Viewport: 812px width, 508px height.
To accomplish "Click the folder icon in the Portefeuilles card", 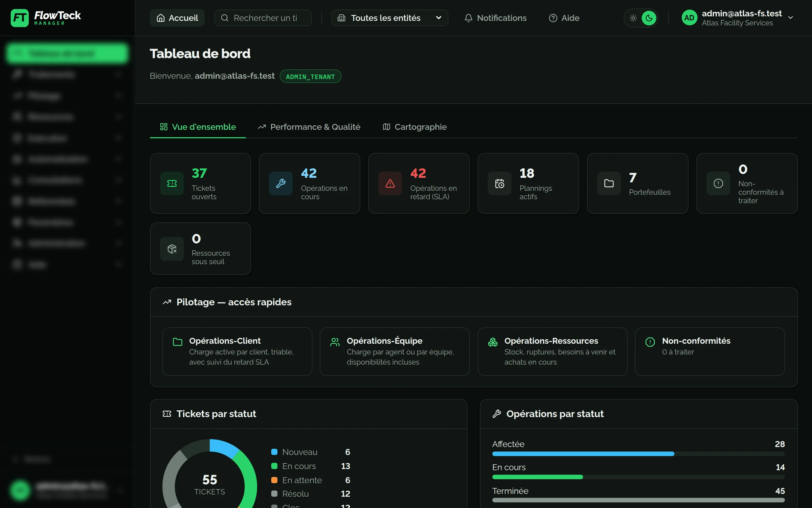I will pyautogui.click(x=609, y=183).
